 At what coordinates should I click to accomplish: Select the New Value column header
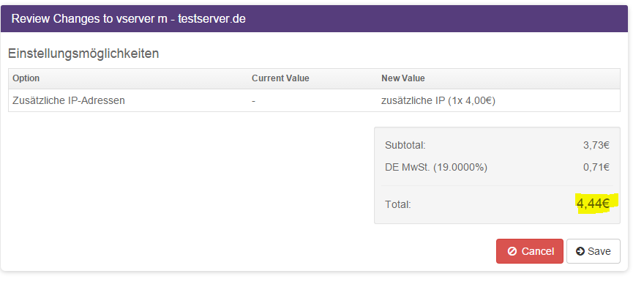pyautogui.click(x=403, y=78)
